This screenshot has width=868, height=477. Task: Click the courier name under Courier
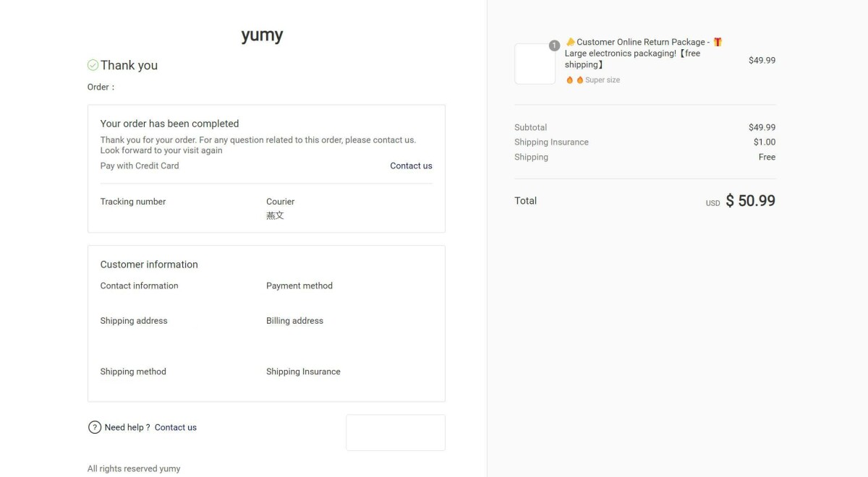(275, 215)
